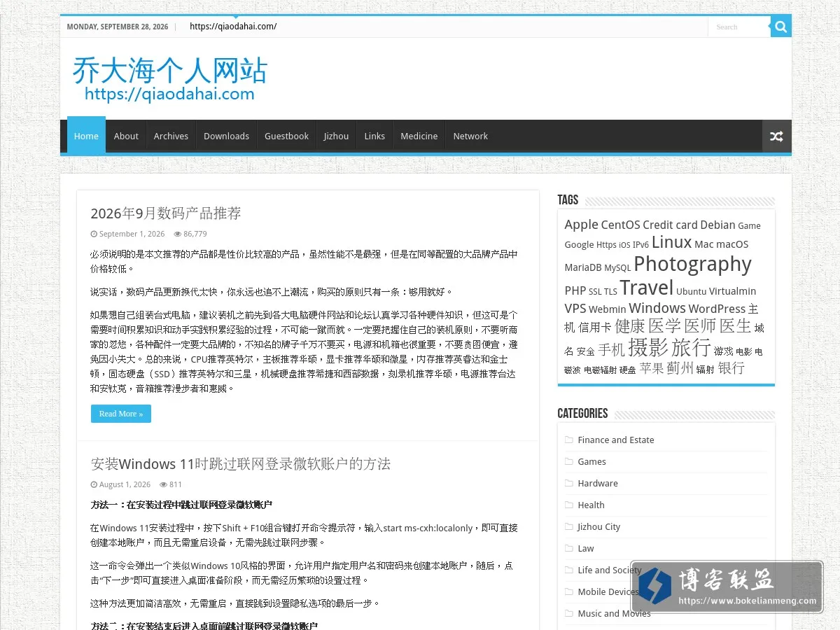Click the https://qiaodahai.com/ text in top bar
The height and width of the screenshot is (630, 840).
click(233, 27)
